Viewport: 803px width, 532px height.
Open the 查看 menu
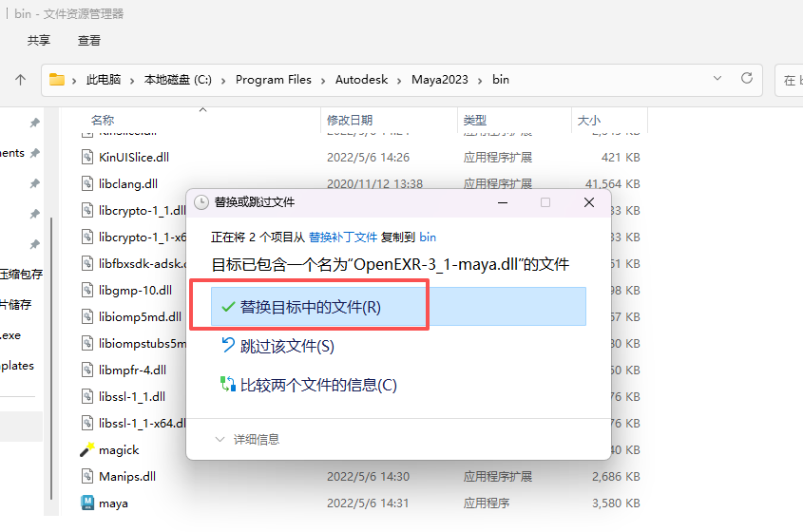(x=89, y=41)
